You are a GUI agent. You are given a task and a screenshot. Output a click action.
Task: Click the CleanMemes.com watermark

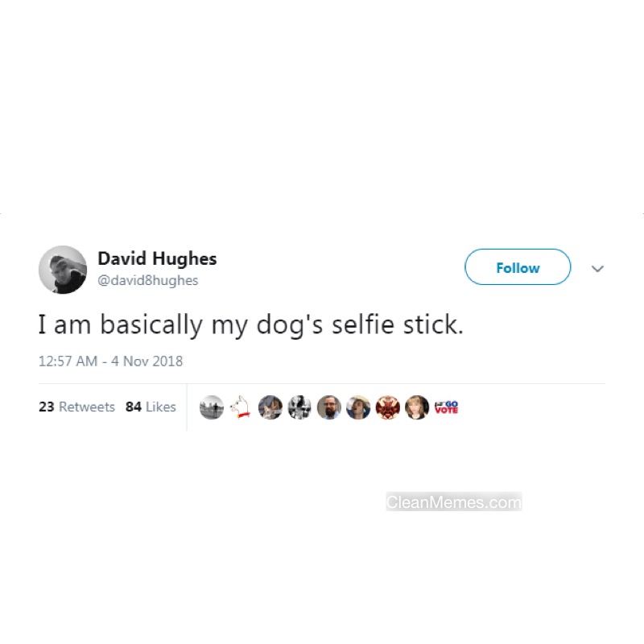[x=454, y=502]
